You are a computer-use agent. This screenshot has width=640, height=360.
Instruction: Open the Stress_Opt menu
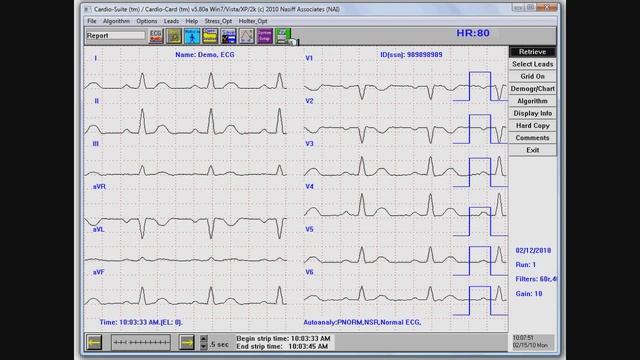coord(218,21)
